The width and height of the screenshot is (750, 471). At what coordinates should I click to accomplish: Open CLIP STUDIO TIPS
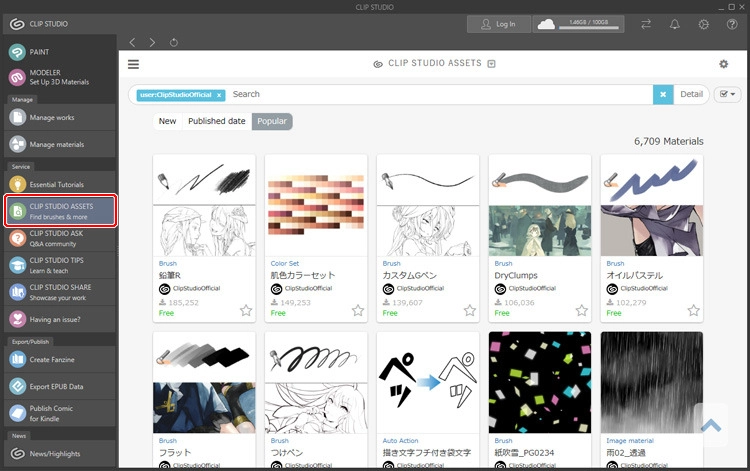pyautogui.click(x=59, y=265)
